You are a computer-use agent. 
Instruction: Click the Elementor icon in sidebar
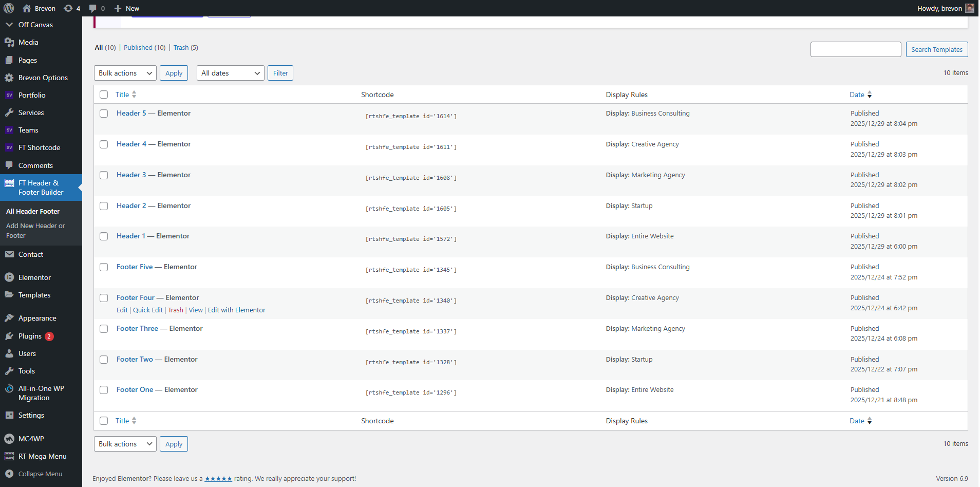(x=9, y=277)
